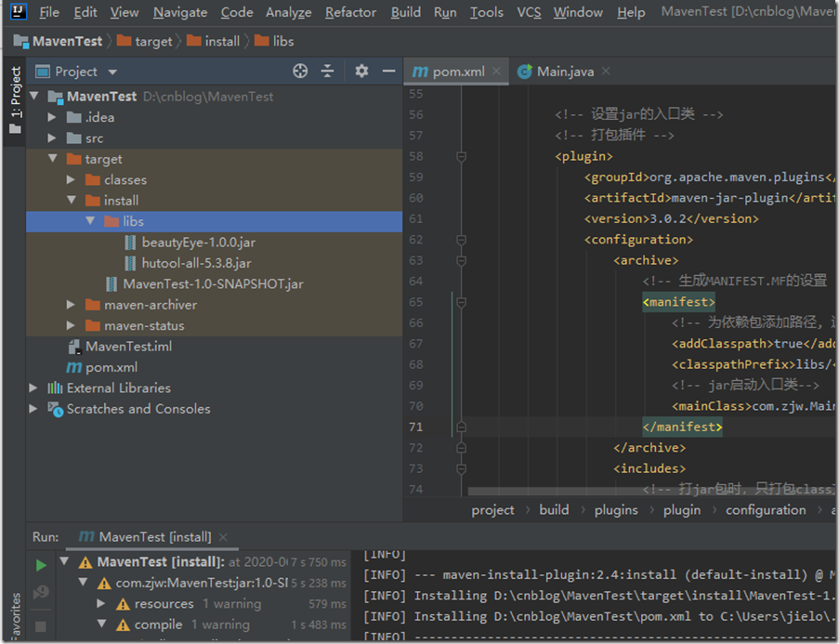Open the Refactor menu
This screenshot has width=839, height=644.
pos(350,12)
